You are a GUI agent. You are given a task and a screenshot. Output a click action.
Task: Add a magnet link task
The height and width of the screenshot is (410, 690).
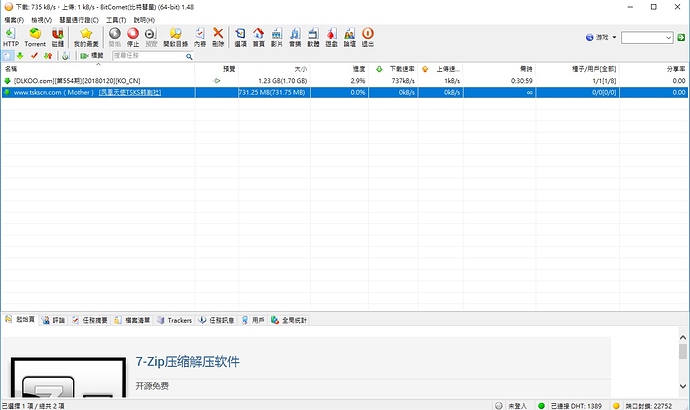coord(58,37)
